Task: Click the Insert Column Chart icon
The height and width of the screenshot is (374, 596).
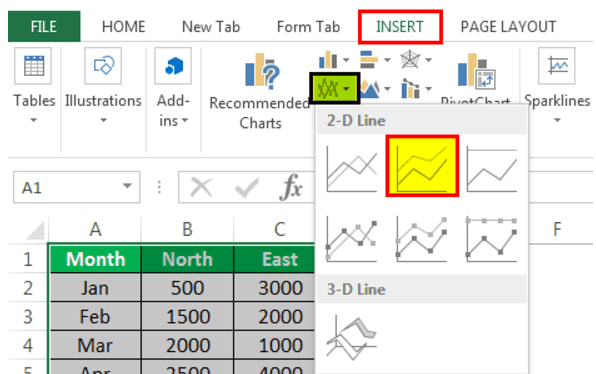Action: tap(328, 60)
